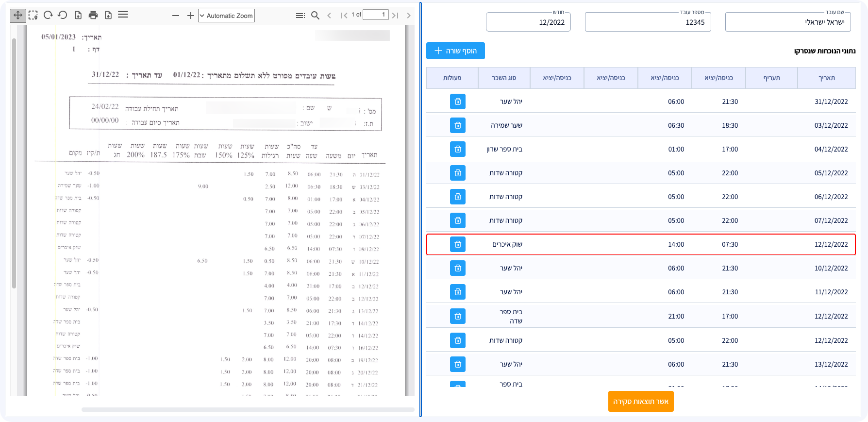The height and width of the screenshot is (422, 868).
Task: Delete the highlighted שוק איכרים row
Action: point(457,244)
